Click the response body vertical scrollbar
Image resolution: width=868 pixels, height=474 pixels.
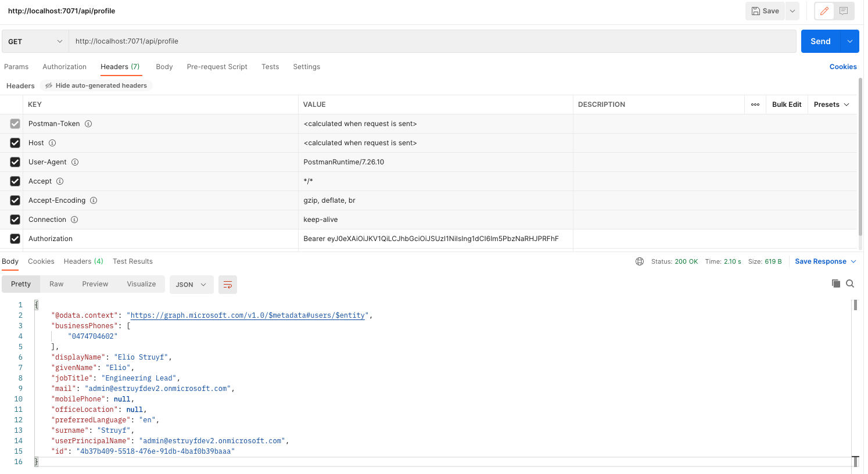pos(855,306)
